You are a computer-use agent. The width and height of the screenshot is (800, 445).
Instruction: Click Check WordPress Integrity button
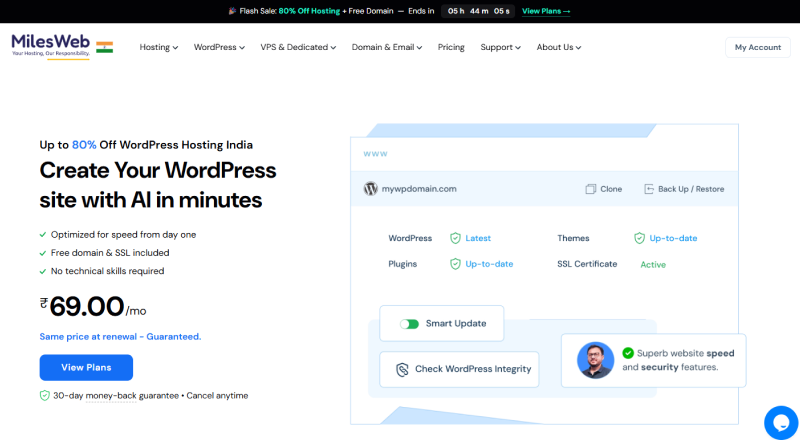(x=459, y=369)
